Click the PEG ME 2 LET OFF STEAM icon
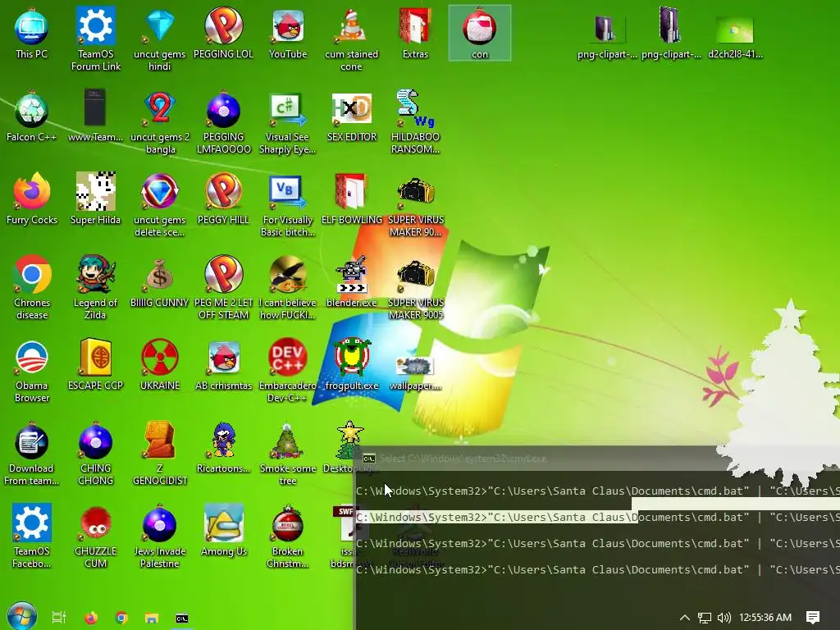Screen dimensions: 840x630 pyautogui.click(x=223, y=274)
